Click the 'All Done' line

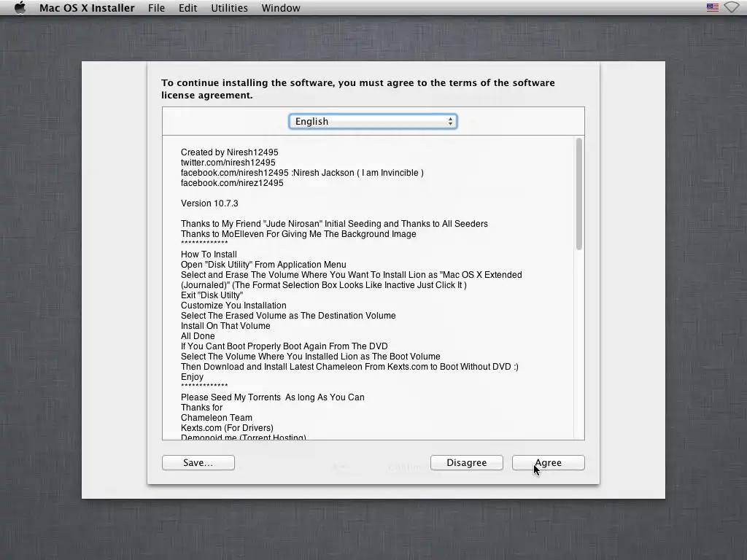tap(198, 336)
